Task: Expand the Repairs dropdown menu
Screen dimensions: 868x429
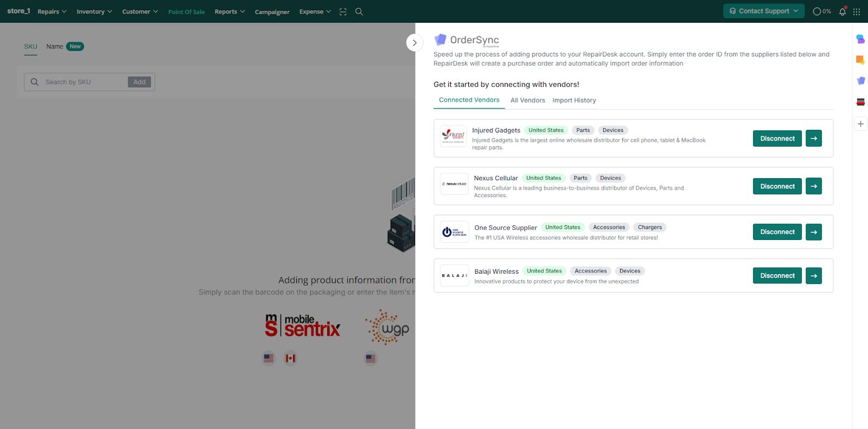Action: point(52,11)
